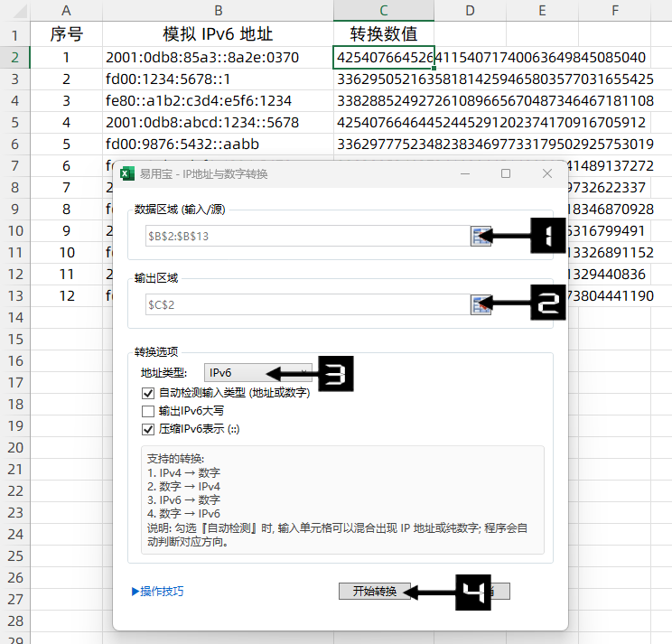Click the 数据区域 range input field
Image resolution: width=672 pixels, height=644 pixels.
tap(305, 236)
